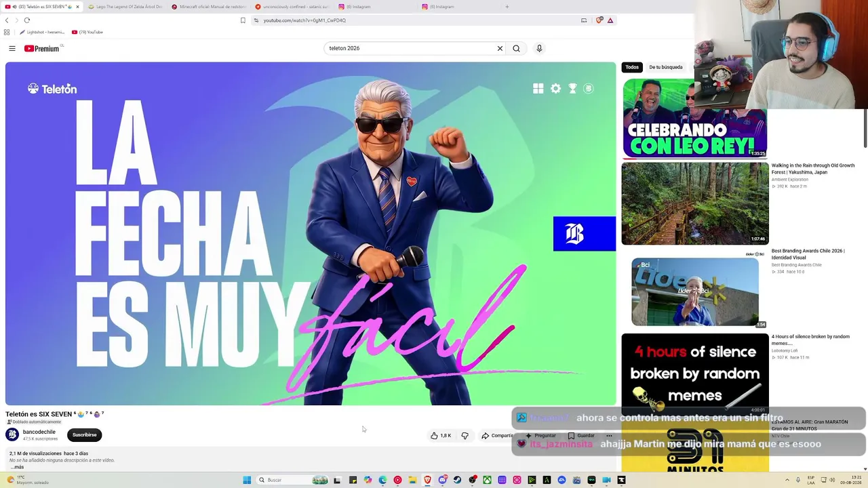Open the Lightshot bookmark
868x488 pixels.
(x=41, y=32)
